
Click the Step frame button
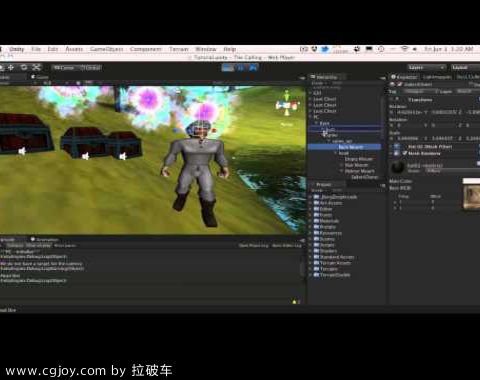tap(253, 68)
